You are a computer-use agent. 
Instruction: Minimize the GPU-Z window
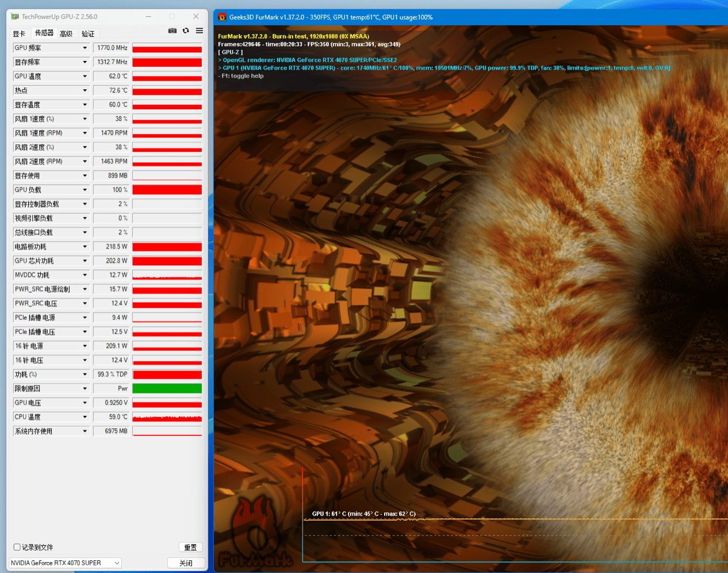coord(148,17)
